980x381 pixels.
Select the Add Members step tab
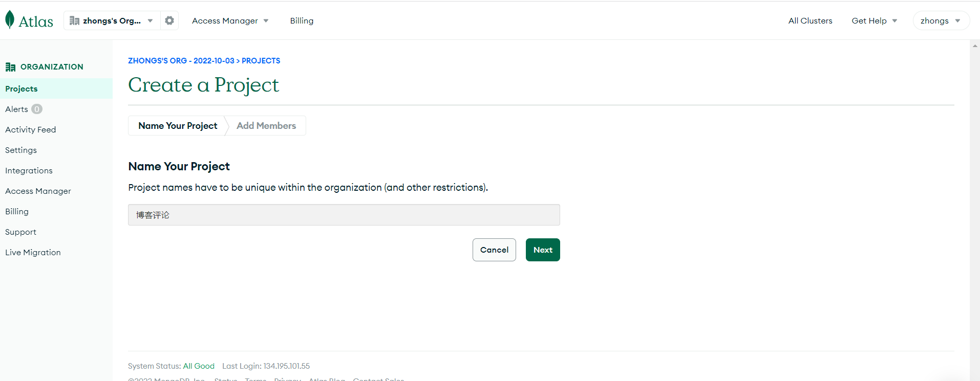click(266, 126)
